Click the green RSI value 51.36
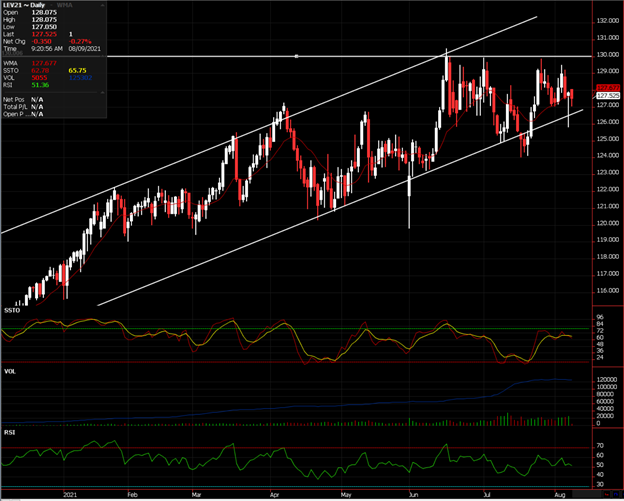The width and height of the screenshot is (624, 501). pos(42,87)
